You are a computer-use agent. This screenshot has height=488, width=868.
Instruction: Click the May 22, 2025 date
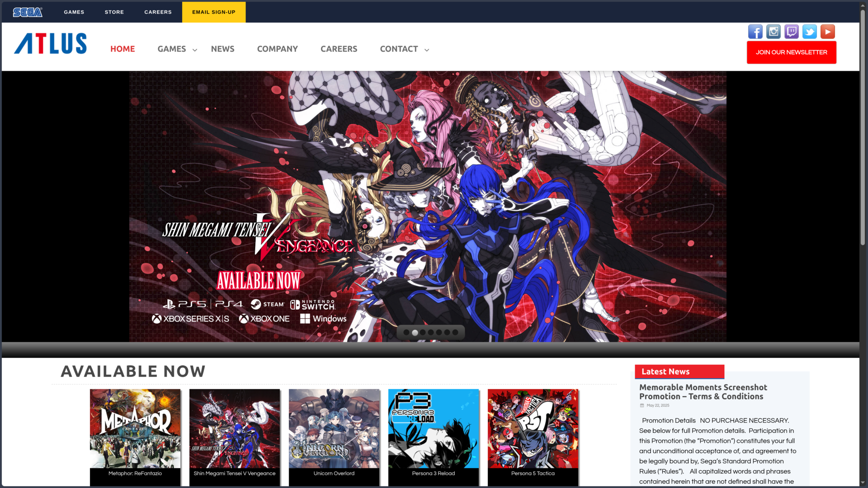(x=658, y=405)
